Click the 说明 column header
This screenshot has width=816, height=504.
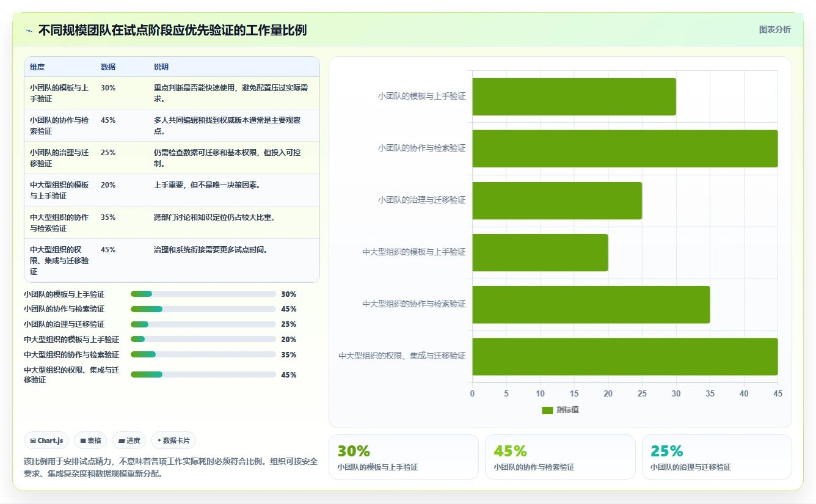161,67
